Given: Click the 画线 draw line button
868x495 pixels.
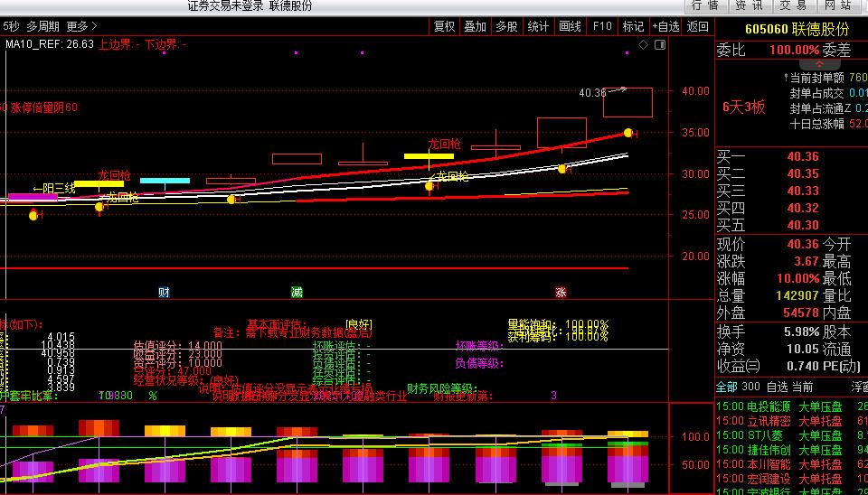Looking at the screenshot, I should pos(570,26).
